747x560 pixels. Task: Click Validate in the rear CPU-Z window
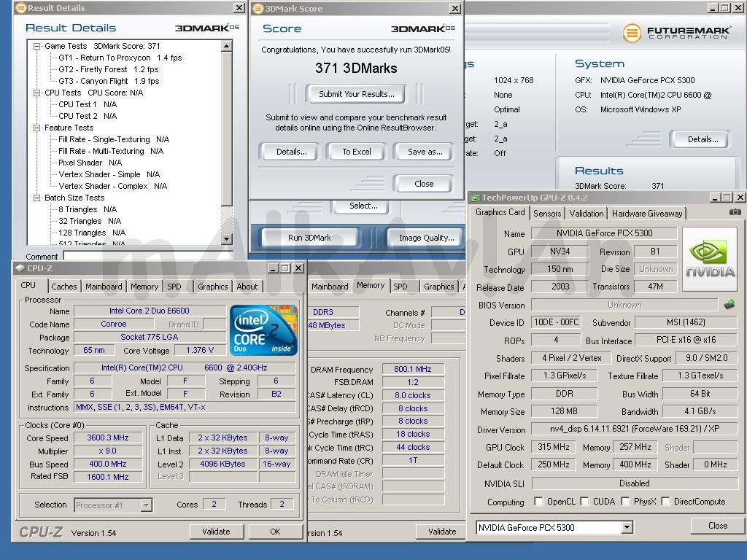tap(442, 532)
